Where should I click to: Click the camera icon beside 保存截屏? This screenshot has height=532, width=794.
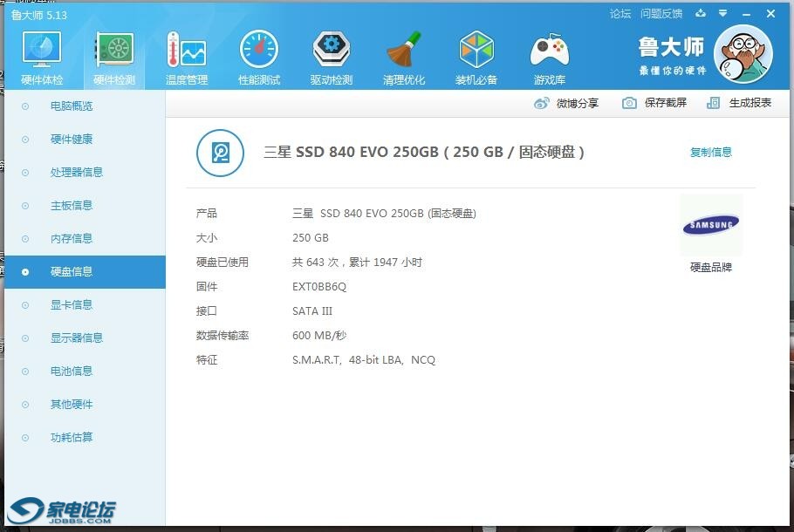629,103
